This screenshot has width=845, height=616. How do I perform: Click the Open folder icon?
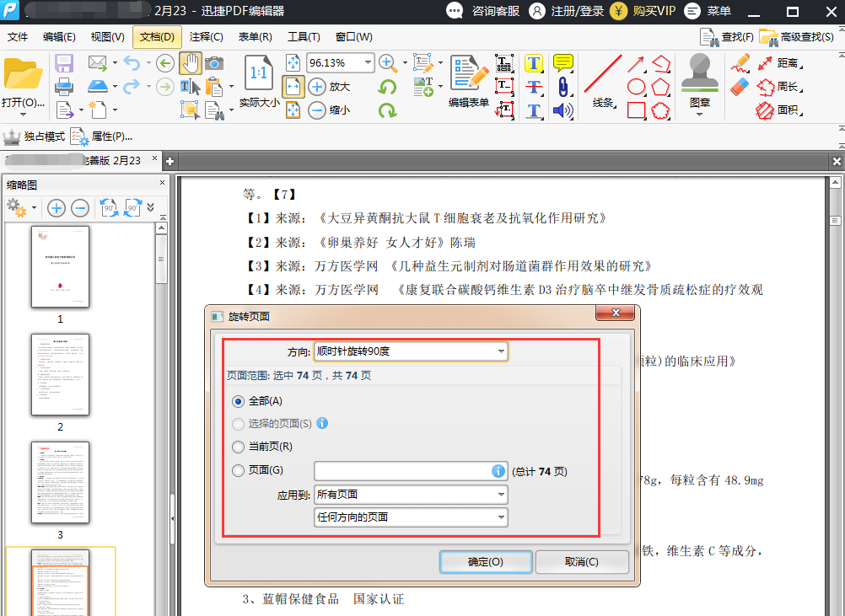pyautogui.click(x=23, y=74)
